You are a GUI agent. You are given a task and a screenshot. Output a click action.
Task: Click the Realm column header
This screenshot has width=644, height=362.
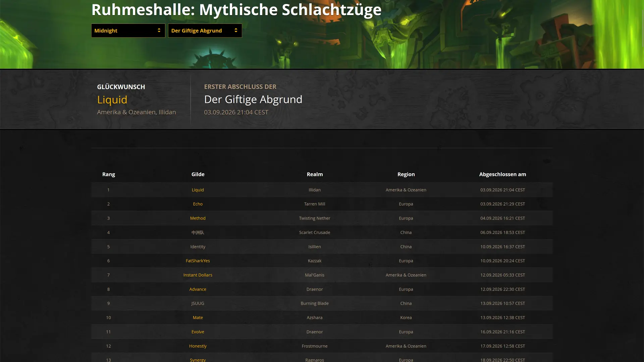[315, 174]
